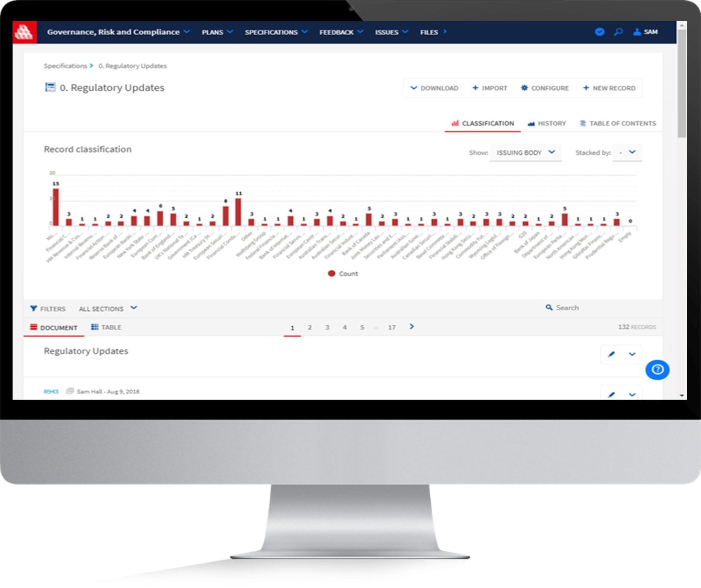Open the search icon in top navigation bar

point(618,32)
